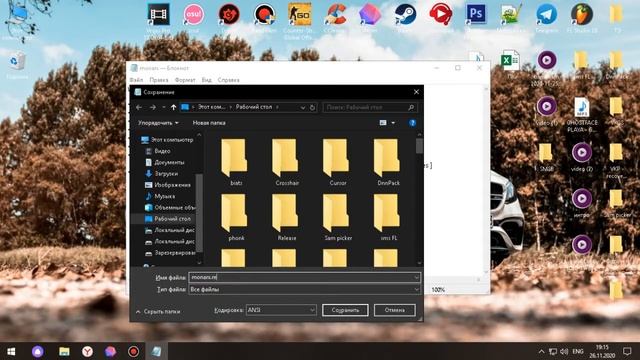Click the change view icon in the dialog toolbar
This screenshot has height=360, width=640.
pos(383,123)
